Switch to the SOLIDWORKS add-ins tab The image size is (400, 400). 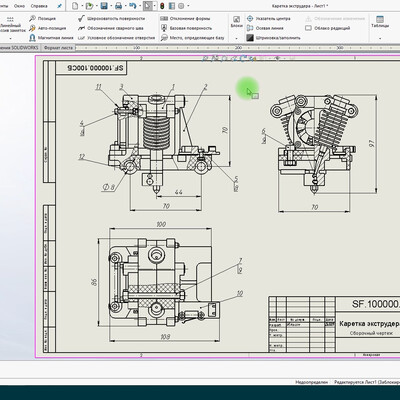pos(19,48)
